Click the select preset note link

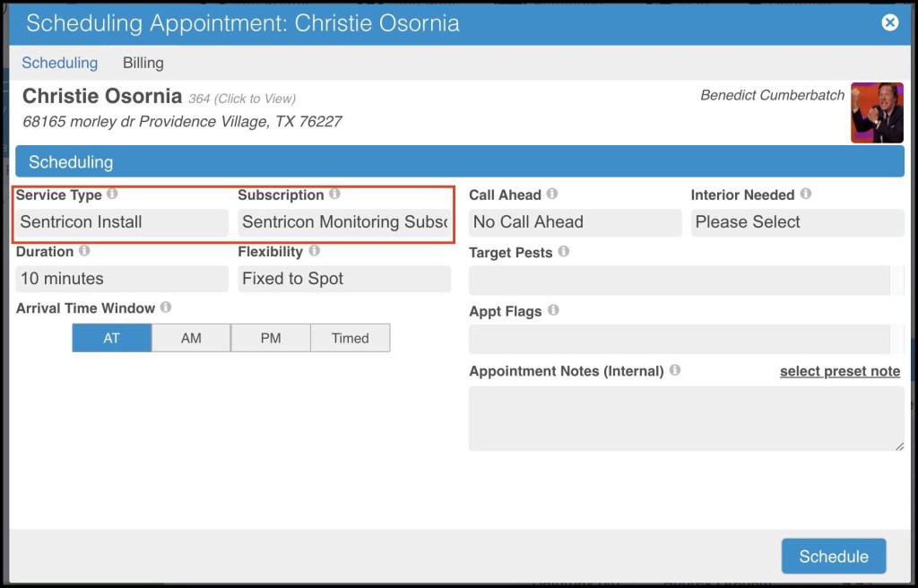(x=839, y=371)
